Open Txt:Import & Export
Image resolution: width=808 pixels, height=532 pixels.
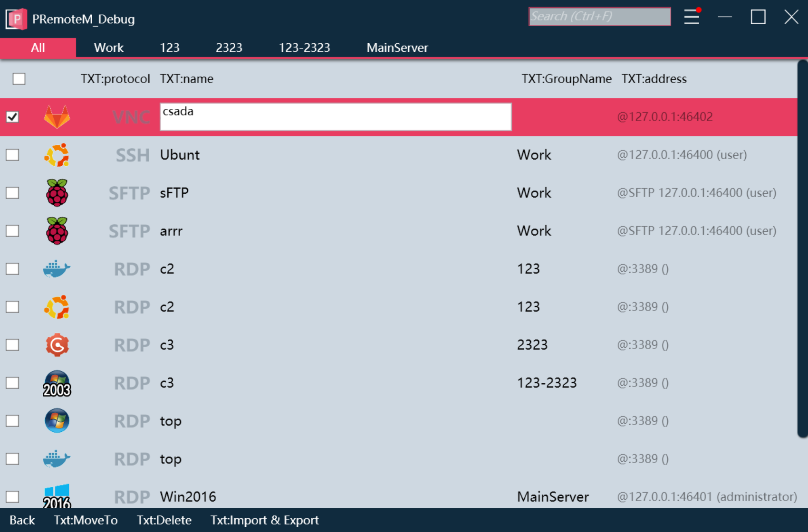click(264, 520)
